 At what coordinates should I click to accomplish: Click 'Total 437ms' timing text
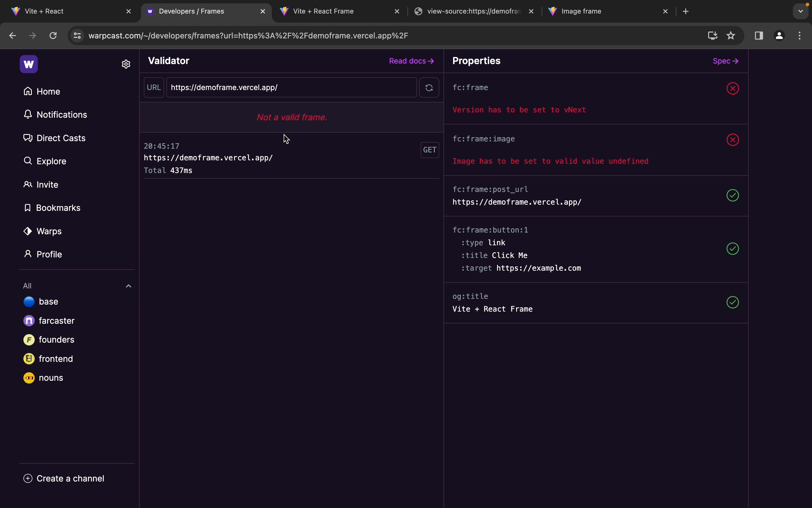168,171
